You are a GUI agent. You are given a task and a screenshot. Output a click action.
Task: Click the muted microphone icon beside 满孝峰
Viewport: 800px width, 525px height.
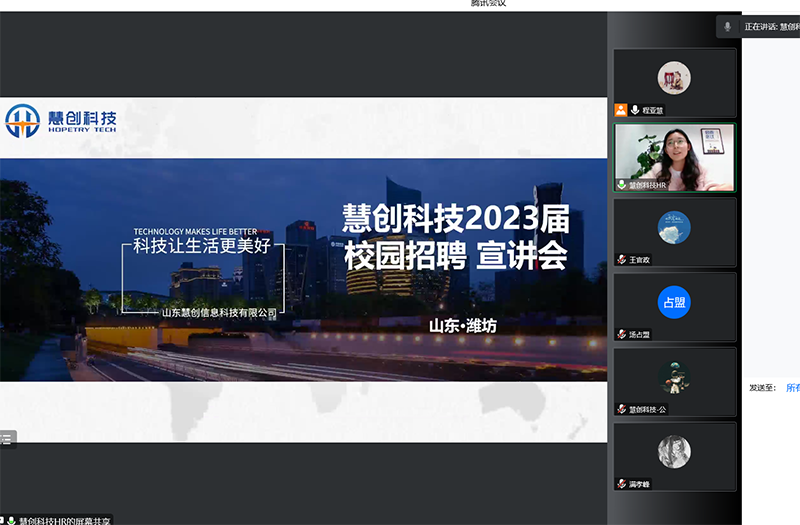[622, 484]
